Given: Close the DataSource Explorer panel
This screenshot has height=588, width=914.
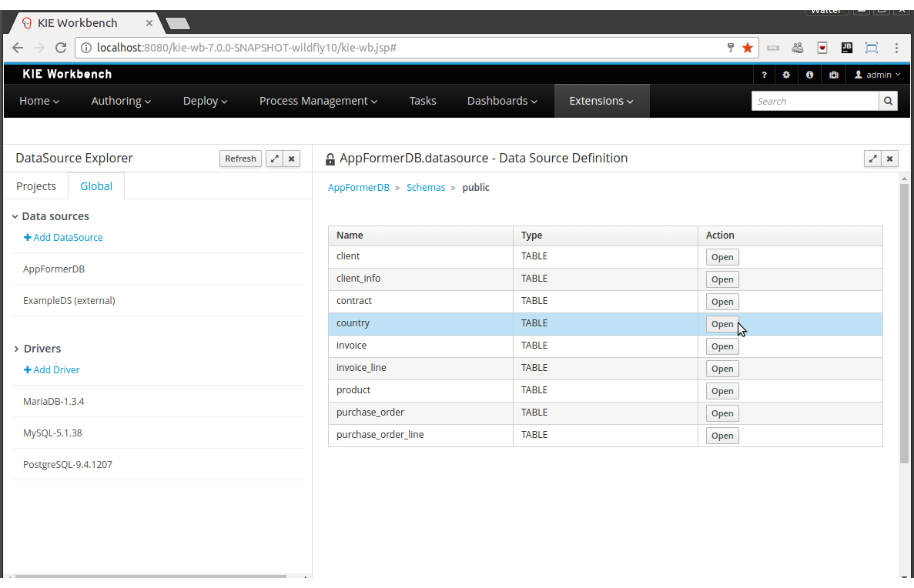Looking at the screenshot, I should (x=292, y=159).
